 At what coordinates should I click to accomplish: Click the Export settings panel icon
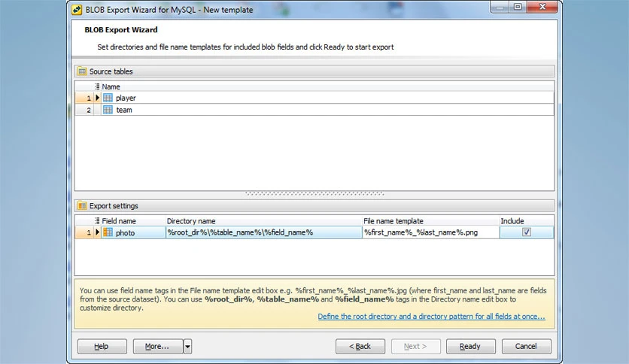pyautogui.click(x=82, y=205)
